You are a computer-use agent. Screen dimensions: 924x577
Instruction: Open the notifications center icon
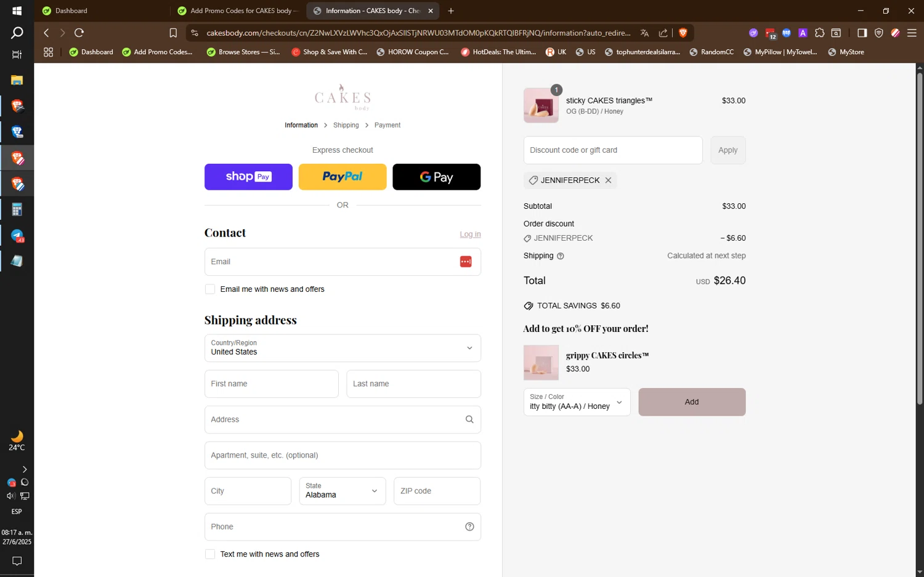pos(17,561)
